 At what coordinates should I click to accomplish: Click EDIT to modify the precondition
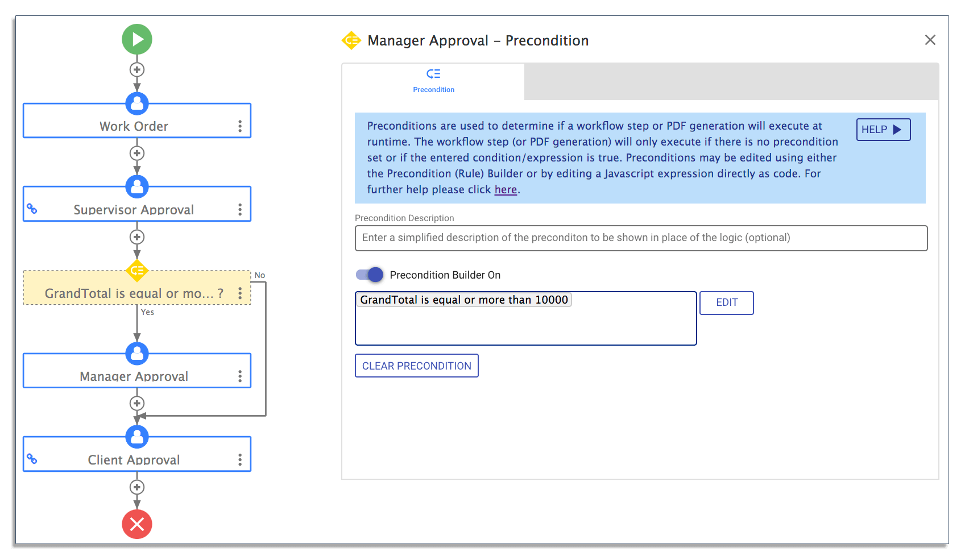click(727, 302)
